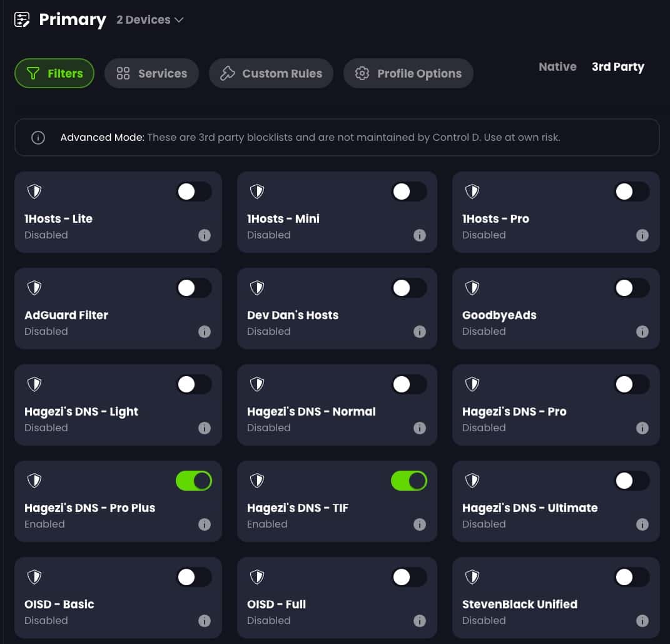The height and width of the screenshot is (644, 670).
Task: Click shield icon on Dev Dan's Hosts card
Action: (x=257, y=288)
